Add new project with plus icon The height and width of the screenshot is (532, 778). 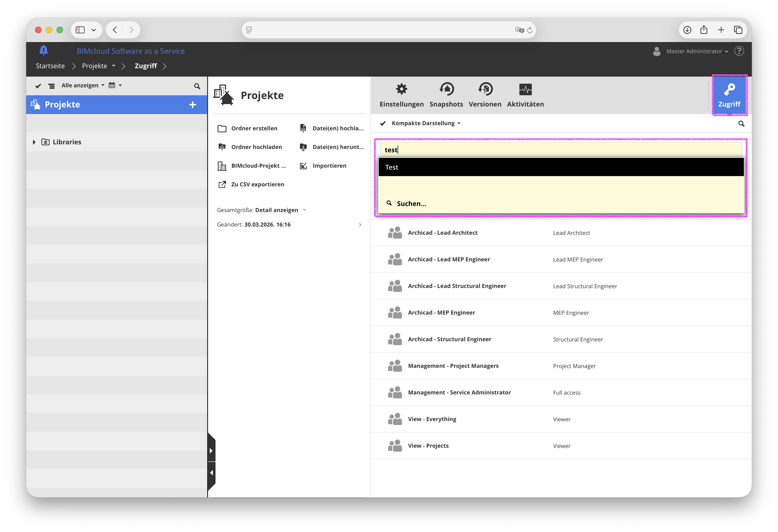(192, 105)
